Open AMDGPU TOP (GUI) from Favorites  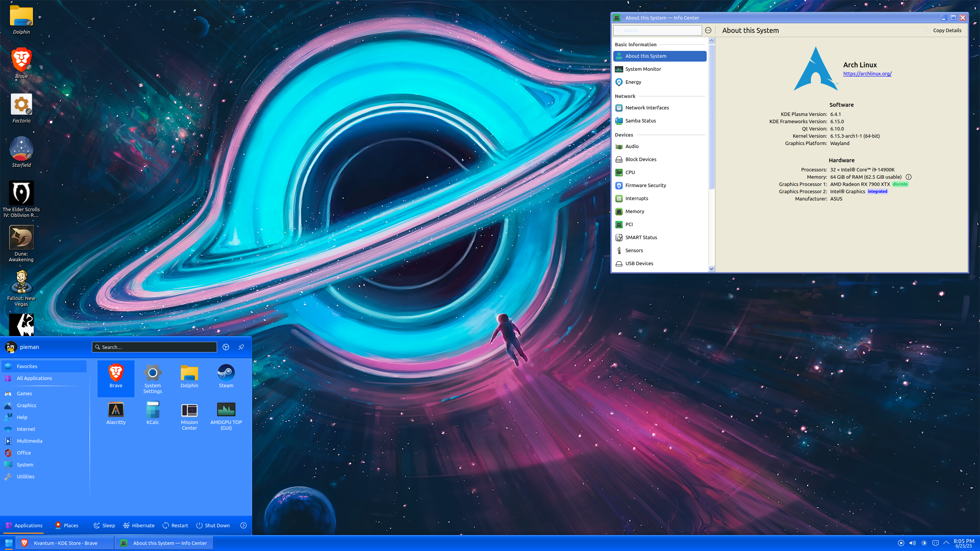click(x=226, y=415)
